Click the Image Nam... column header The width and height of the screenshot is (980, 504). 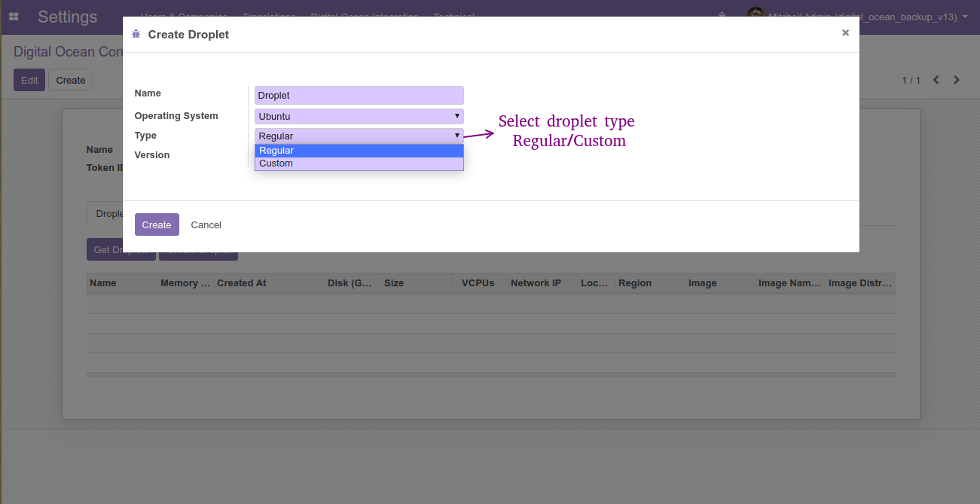click(791, 283)
